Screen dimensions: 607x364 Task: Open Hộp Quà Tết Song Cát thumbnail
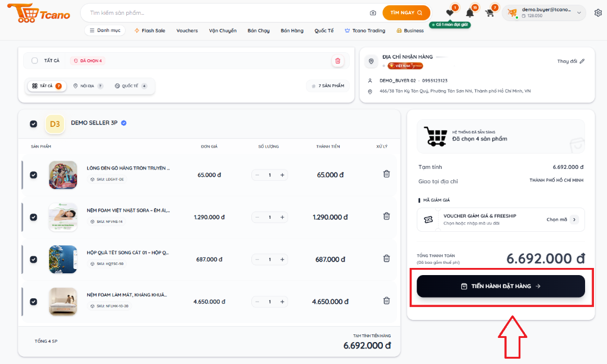(63, 260)
